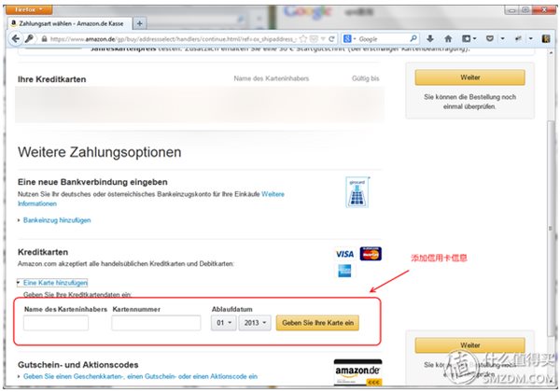The width and height of the screenshot is (560, 392).
Task: Go to the home page via the house icon
Action: click(x=448, y=38)
